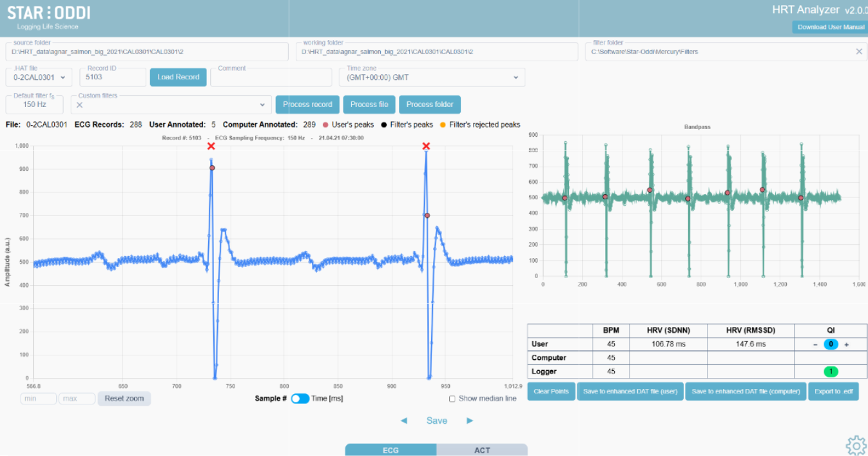The width and height of the screenshot is (868, 456).
Task: Switch to the ACT tab
Action: pos(482,450)
